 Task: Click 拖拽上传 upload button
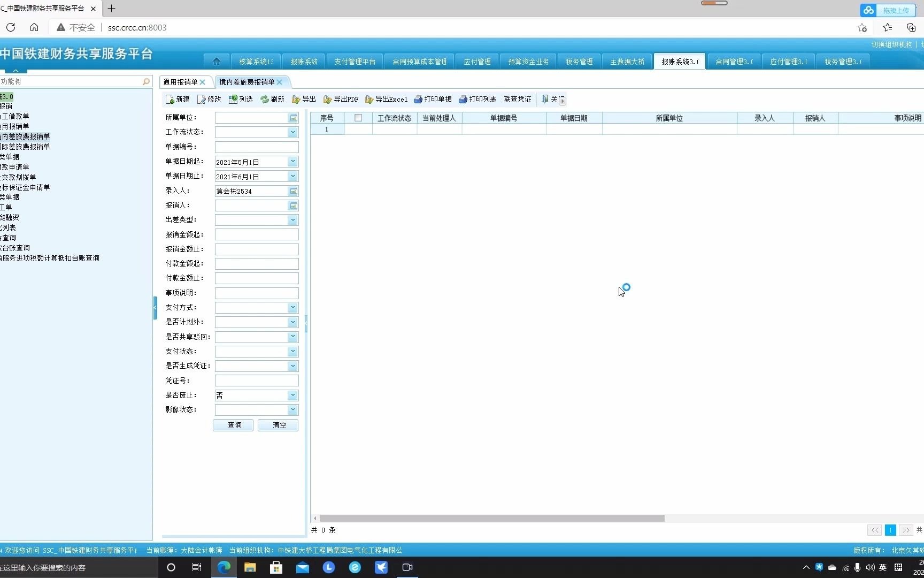[x=888, y=10]
